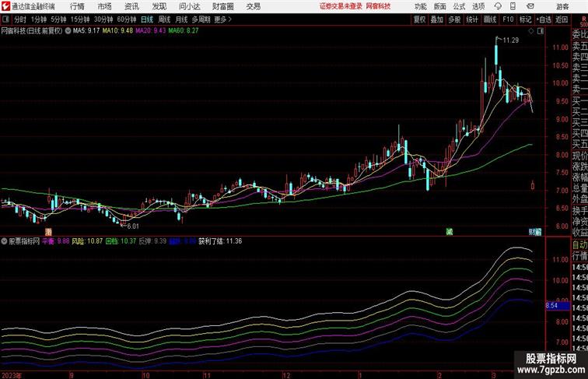Click the MA60: 8.27 indicator label
This screenshot has width=588, height=379.
click(x=184, y=31)
